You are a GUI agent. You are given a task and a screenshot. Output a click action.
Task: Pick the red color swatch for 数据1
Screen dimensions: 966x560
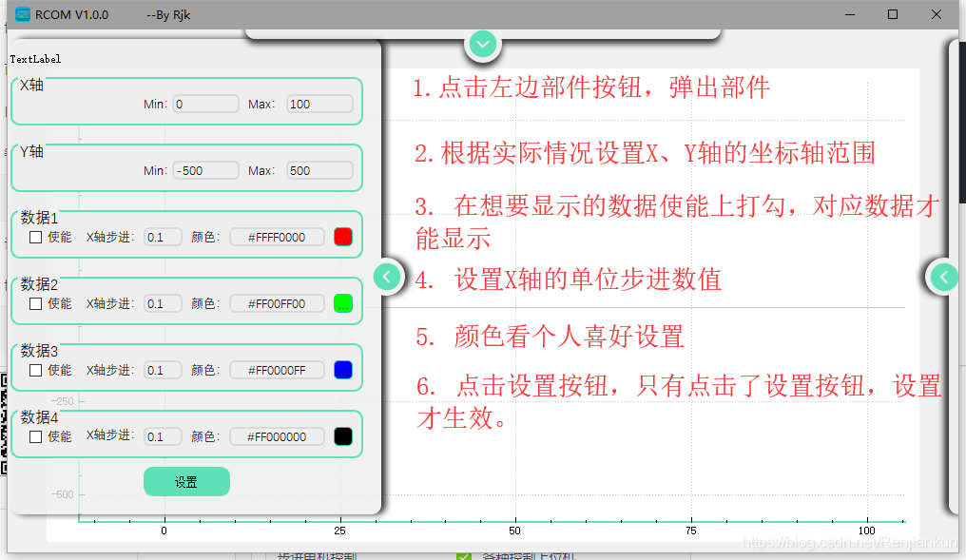tap(343, 237)
